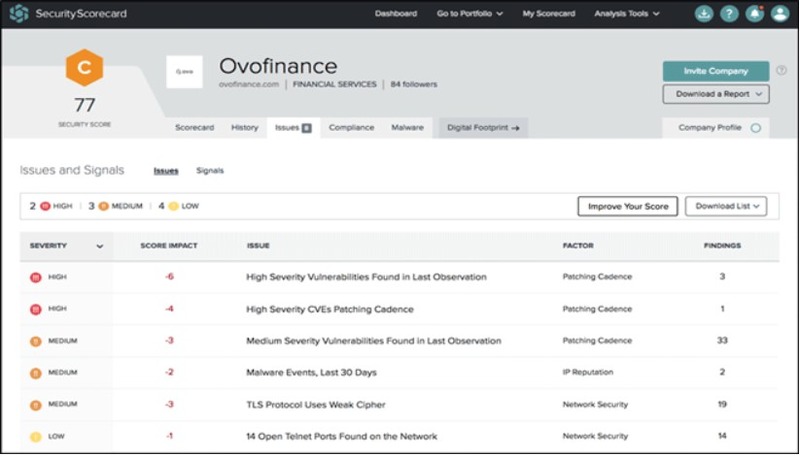Click the orange MEDIUM severity count icon
Screen dimensions: 800x456
pyautogui.click(x=104, y=207)
